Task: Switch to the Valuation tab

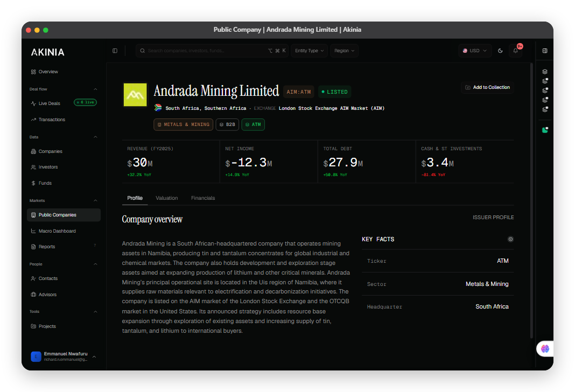Action: [x=166, y=198]
